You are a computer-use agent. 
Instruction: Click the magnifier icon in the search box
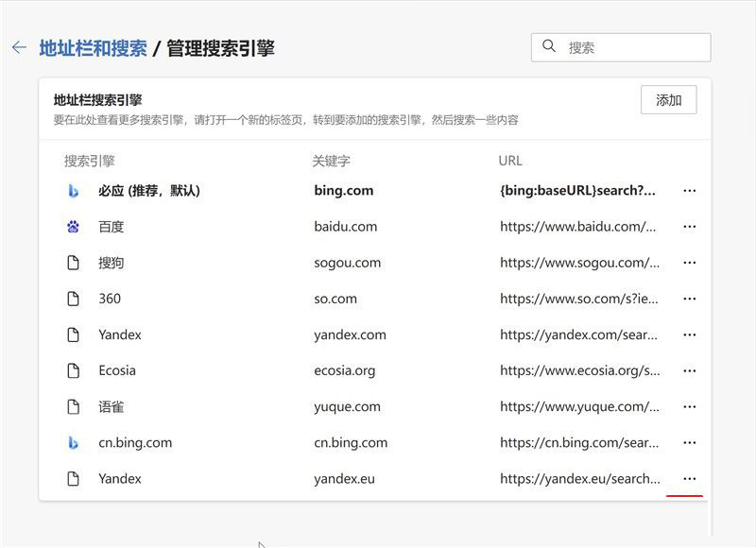pos(551,45)
